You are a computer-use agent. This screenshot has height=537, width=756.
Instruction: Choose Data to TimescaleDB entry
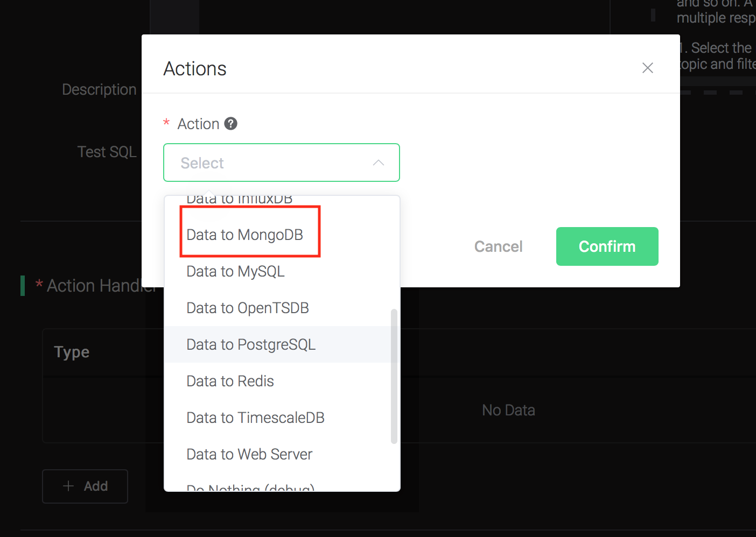point(255,418)
